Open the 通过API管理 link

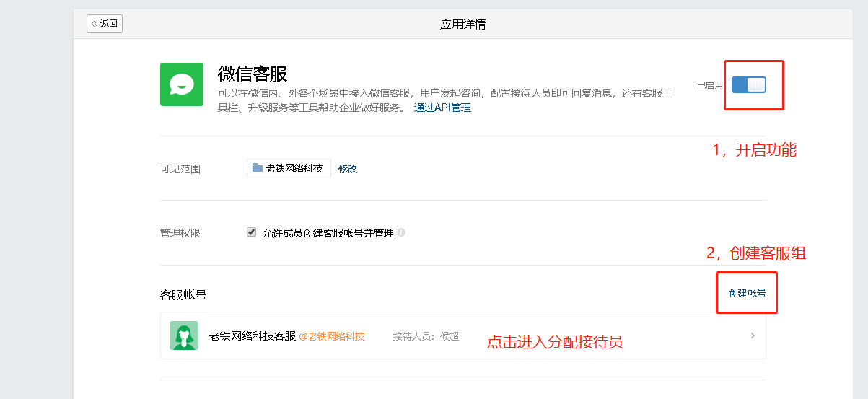pos(442,108)
